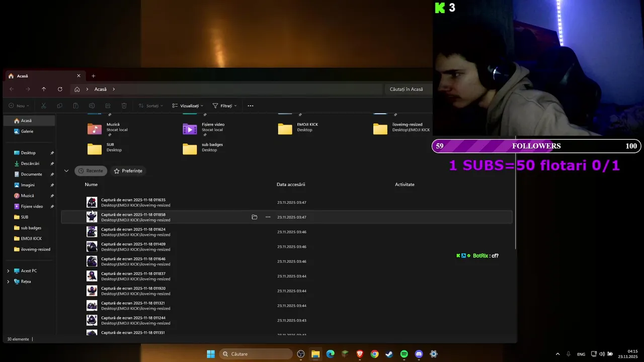Click thumbnail of Captură de ecran 011920
This screenshot has width=644, height=362.
[x=92, y=291]
